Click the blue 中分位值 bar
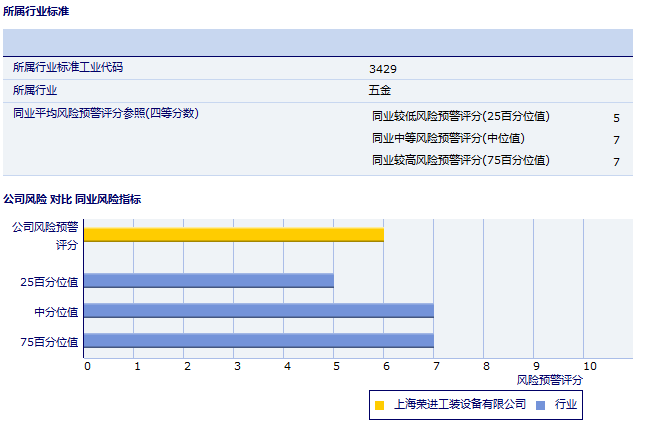The height and width of the screenshot is (428, 665). (x=258, y=311)
